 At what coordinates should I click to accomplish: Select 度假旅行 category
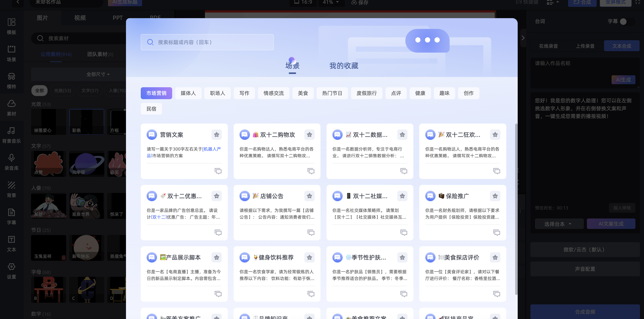[x=367, y=93]
